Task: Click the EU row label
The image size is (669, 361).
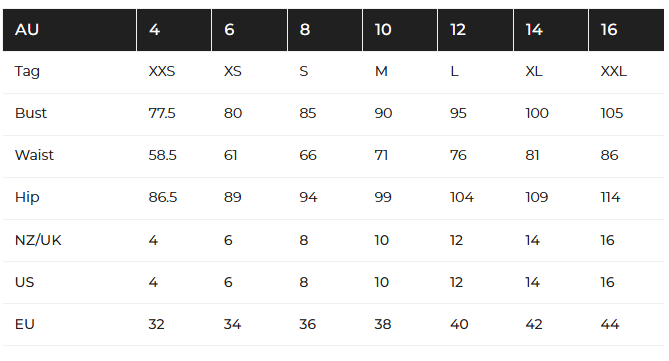Action: point(70,324)
